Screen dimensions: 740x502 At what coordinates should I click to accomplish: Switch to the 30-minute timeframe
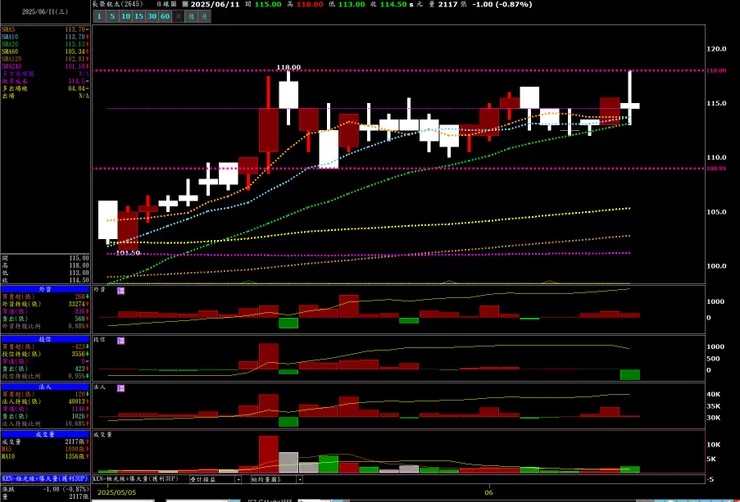click(151, 17)
